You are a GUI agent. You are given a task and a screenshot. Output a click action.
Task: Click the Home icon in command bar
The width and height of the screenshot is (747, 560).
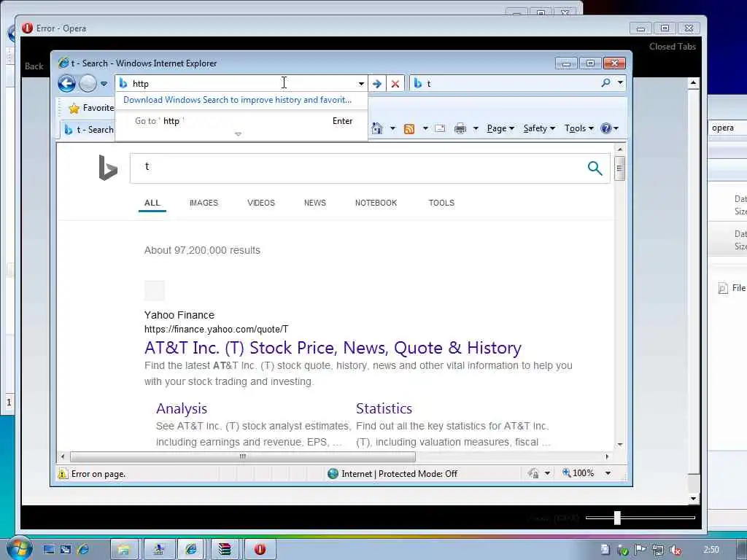click(377, 128)
